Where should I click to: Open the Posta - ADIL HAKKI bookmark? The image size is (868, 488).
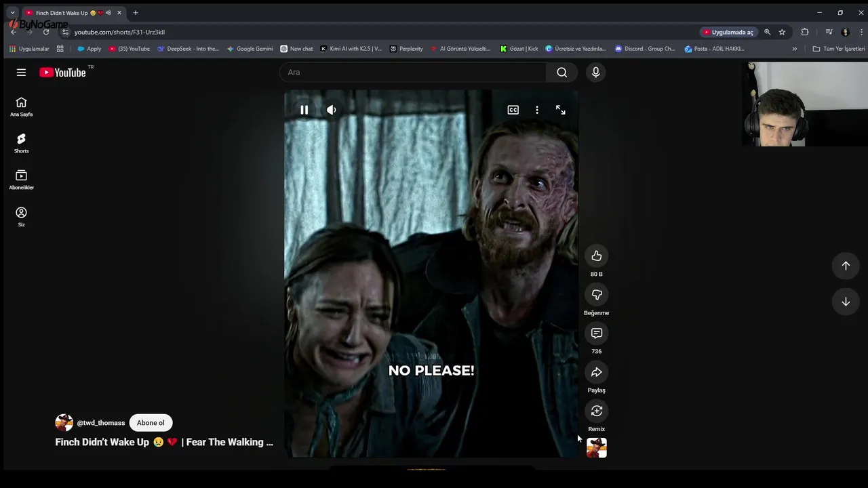[x=714, y=49]
